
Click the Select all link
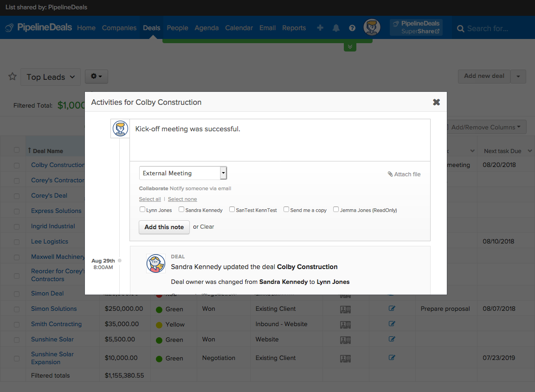click(x=150, y=199)
